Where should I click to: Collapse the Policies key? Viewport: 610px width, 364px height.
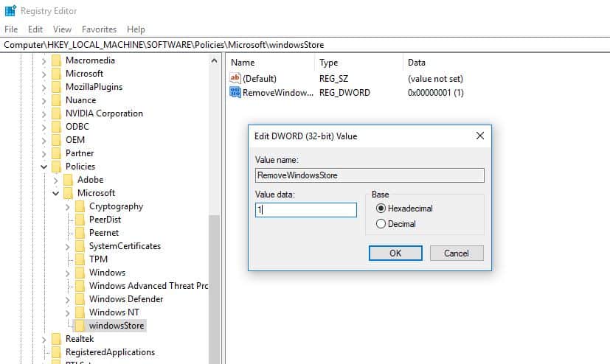(x=44, y=167)
